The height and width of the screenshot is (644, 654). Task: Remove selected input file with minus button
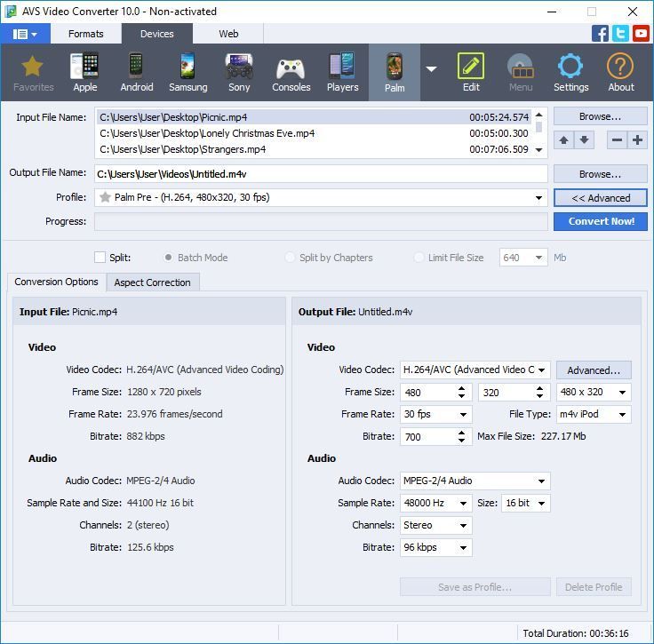coord(617,140)
